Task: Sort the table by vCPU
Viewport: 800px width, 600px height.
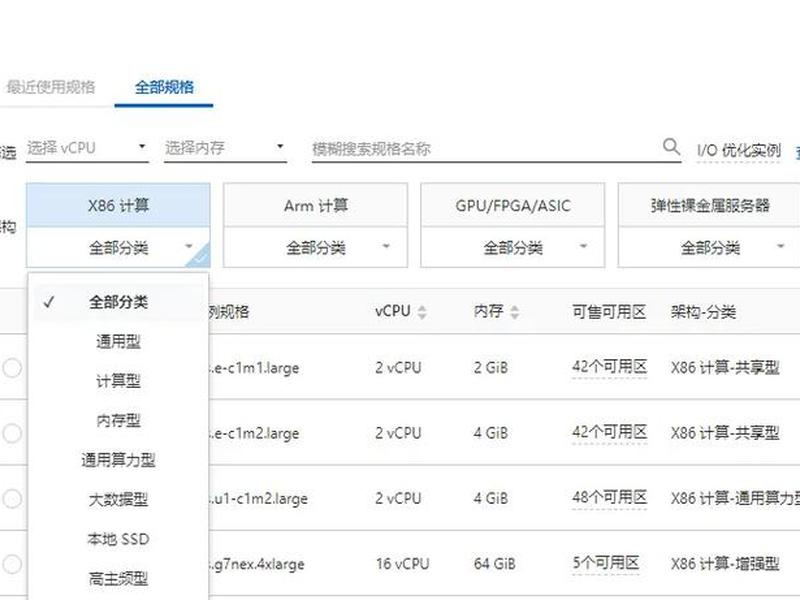Action: coord(421,312)
